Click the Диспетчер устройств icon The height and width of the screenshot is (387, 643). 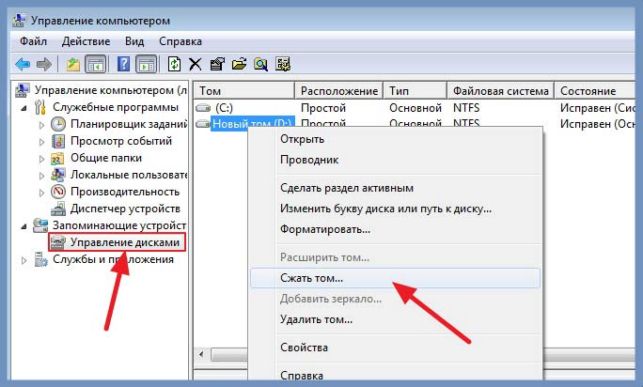(x=58, y=209)
